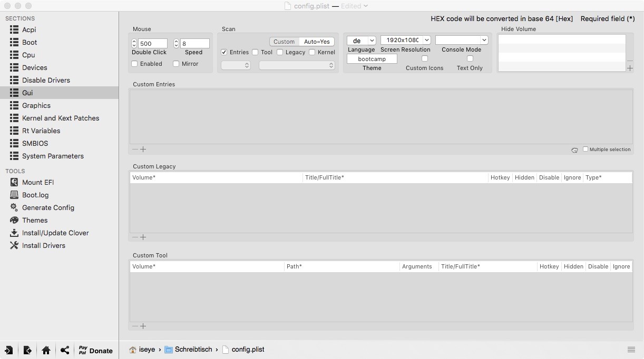Open Install/Update Clover
The width and height of the screenshot is (644, 359).
coord(59,233)
